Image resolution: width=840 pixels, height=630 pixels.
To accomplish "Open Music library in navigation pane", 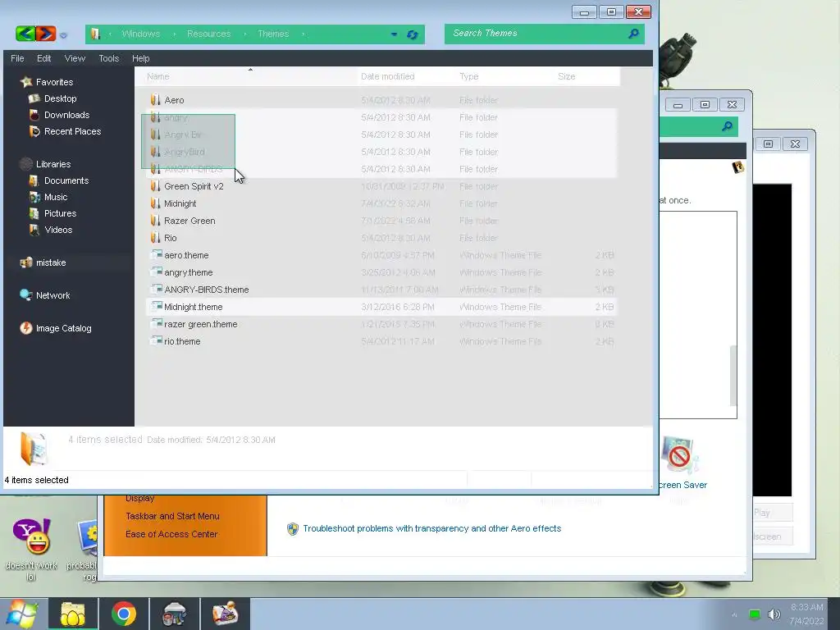I will 56,197.
